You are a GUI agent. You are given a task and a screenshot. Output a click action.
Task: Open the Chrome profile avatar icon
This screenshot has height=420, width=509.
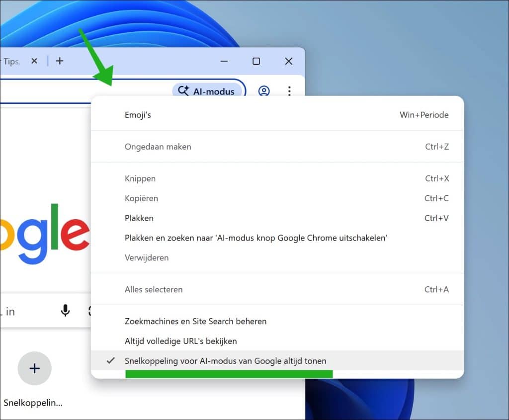tap(264, 91)
